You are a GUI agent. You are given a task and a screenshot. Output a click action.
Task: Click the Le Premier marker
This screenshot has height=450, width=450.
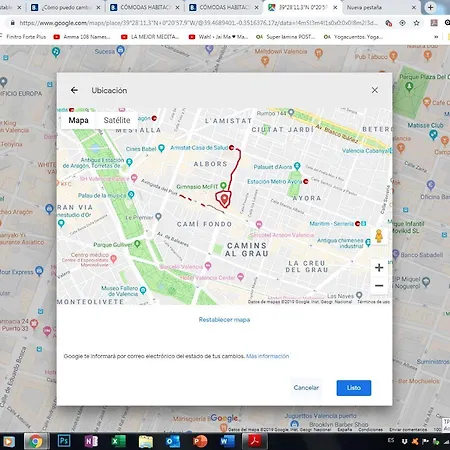click(x=158, y=217)
